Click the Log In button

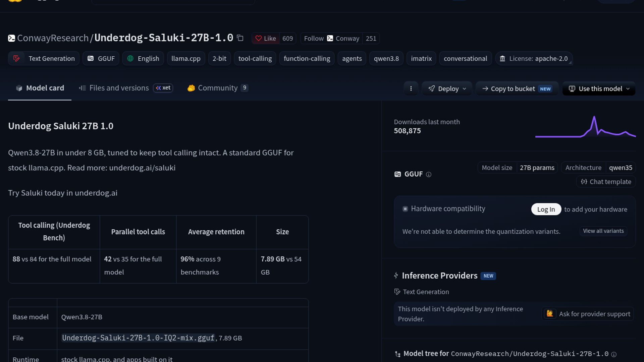click(546, 209)
